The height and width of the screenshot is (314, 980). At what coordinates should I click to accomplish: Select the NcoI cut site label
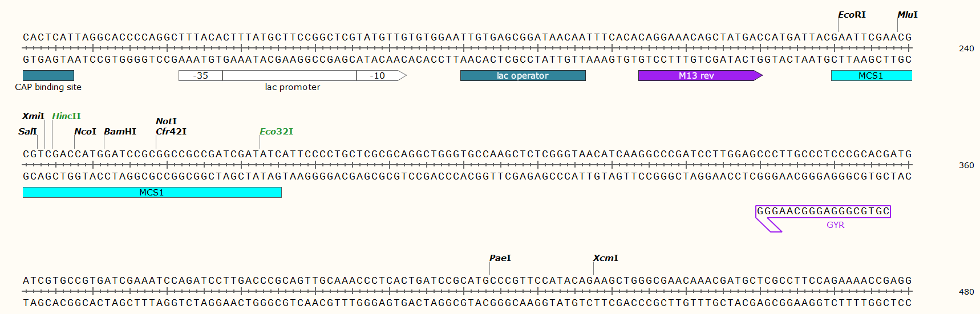(85, 132)
